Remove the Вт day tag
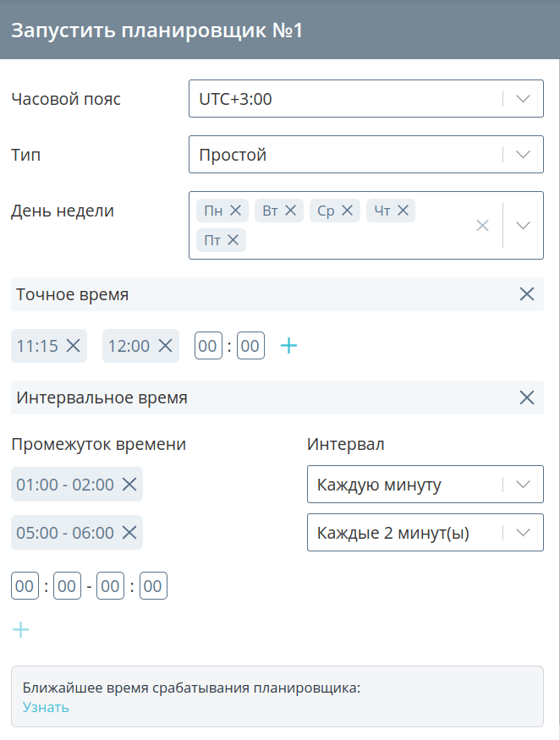 coord(290,211)
